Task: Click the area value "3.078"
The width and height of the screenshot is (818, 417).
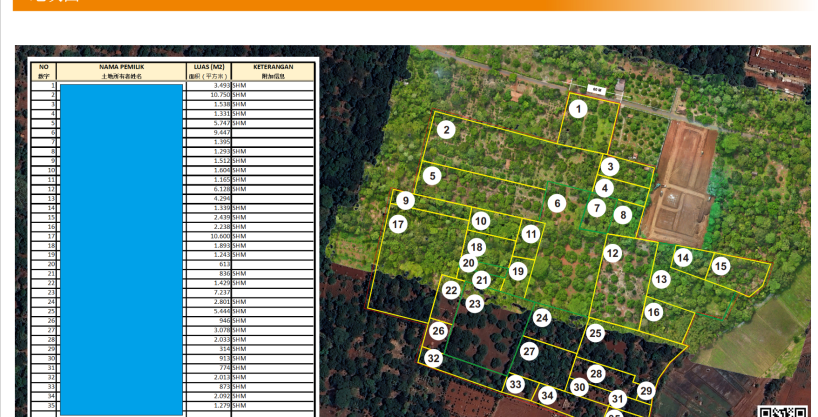Action: [x=222, y=330]
